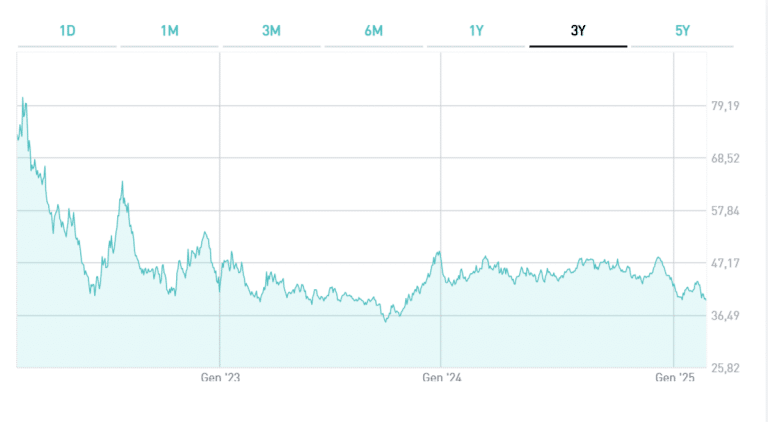768x422 pixels.
Task: Click the 25,82 price axis label
Action: pos(725,368)
